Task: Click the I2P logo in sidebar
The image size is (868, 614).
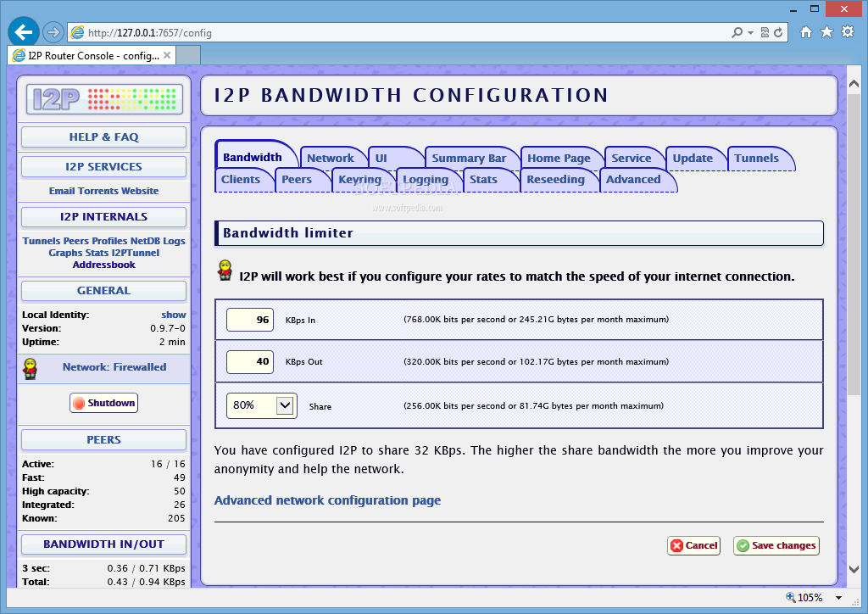Action: [104, 100]
